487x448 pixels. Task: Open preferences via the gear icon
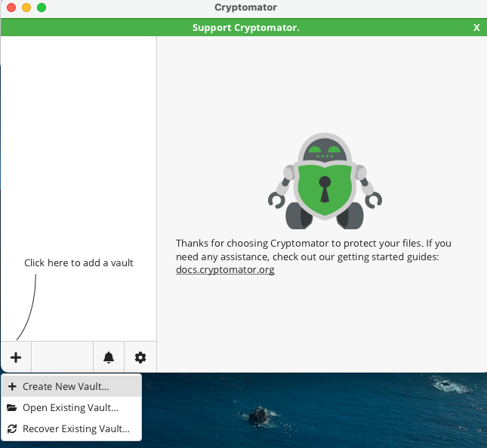[140, 357]
